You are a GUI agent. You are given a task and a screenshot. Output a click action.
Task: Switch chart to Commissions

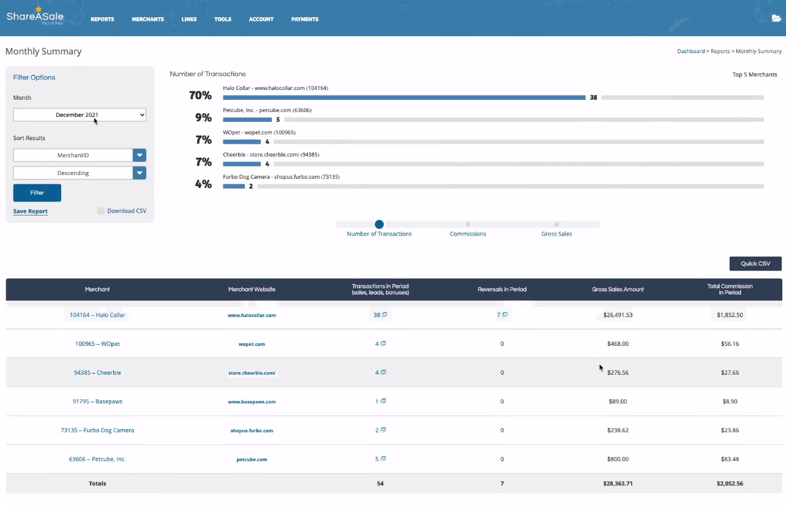468,225
